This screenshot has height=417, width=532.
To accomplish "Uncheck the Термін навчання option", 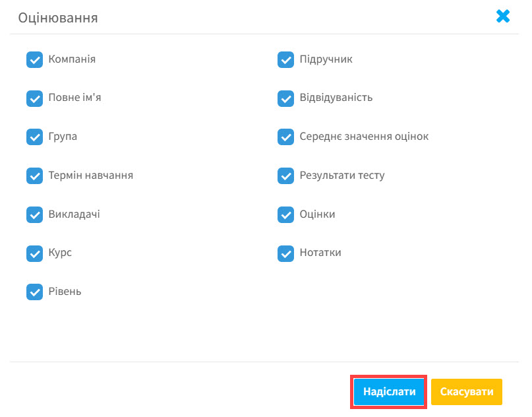I will point(34,176).
